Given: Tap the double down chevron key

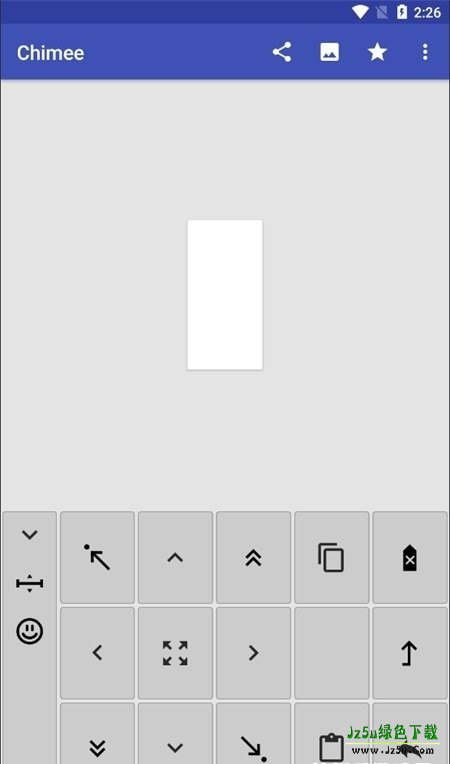Looking at the screenshot, I should click(97, 733).
